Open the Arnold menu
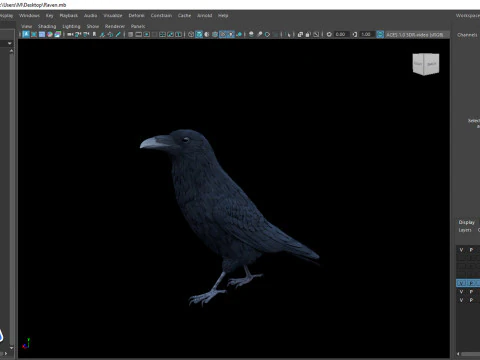The image size is (480, 360). (204, 15)
